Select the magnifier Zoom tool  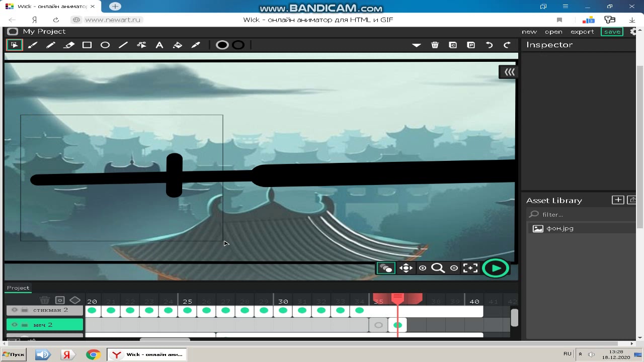click(438, 268)
